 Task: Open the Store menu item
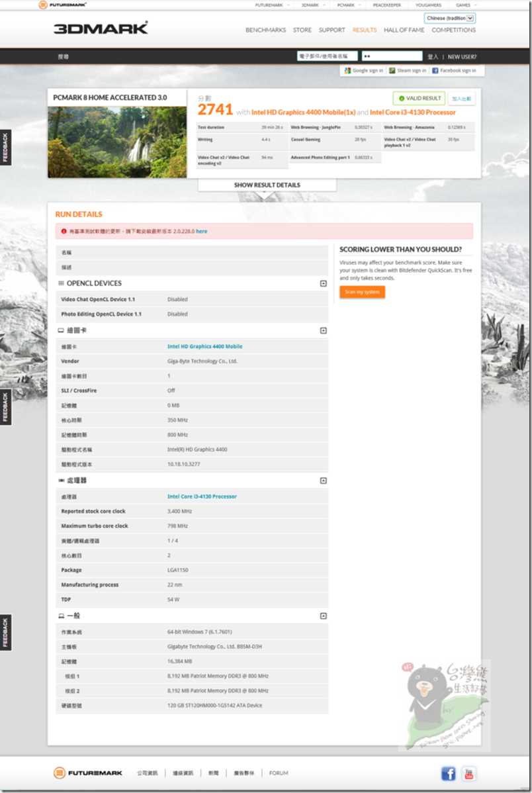302,30
